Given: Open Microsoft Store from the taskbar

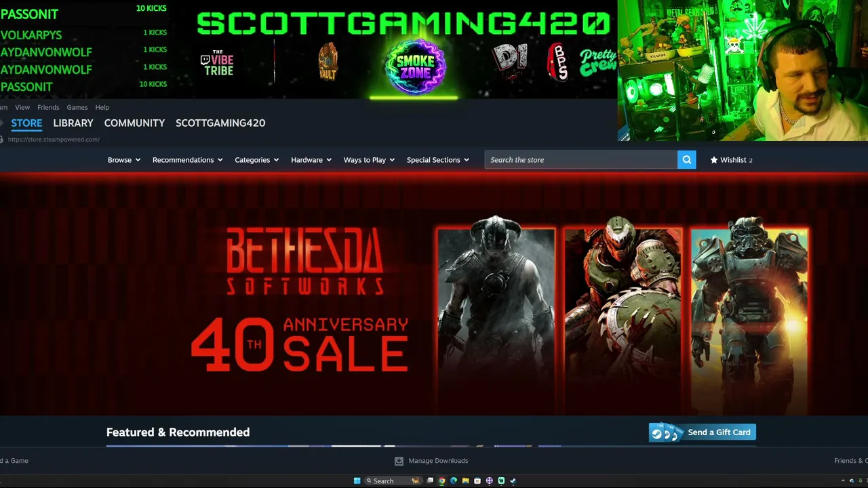Looking at the screenshot, I should (477, 481).
